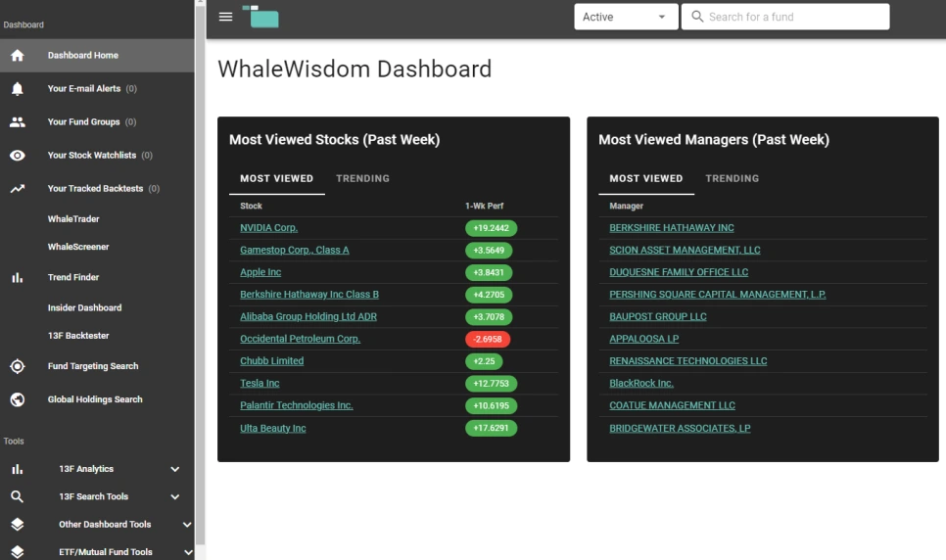Open Your Stock Watchlists menu item
The width and height of the screenshot is (946, 560).
pos(97,155)
